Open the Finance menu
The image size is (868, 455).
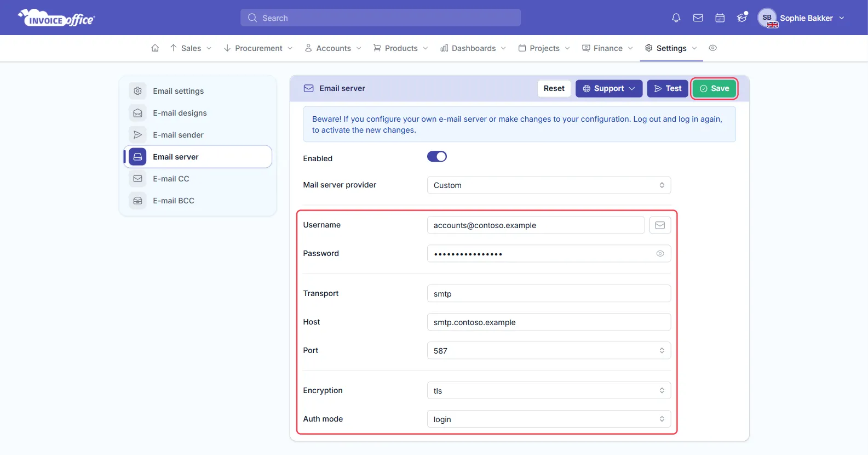[607, 48]
